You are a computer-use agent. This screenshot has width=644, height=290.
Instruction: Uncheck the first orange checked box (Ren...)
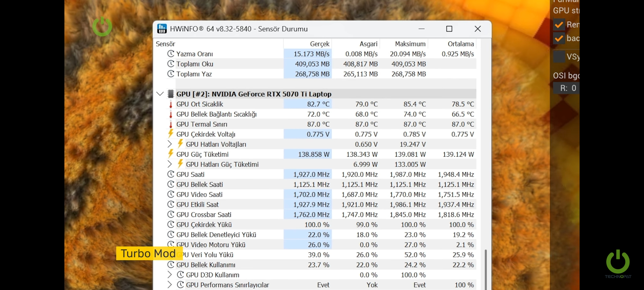pyautogui.click(x=559, y=25)
